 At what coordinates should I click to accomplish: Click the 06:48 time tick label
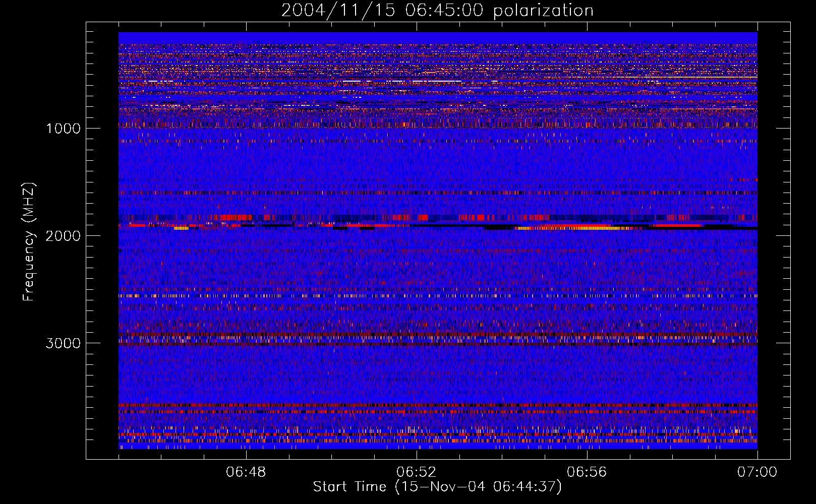[246, 472]
